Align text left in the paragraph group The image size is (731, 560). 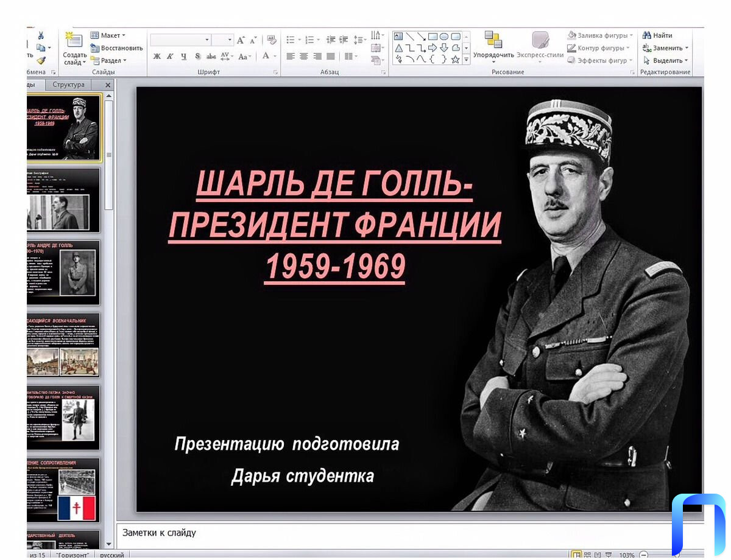pyautogui.click(x=291, y=57)
